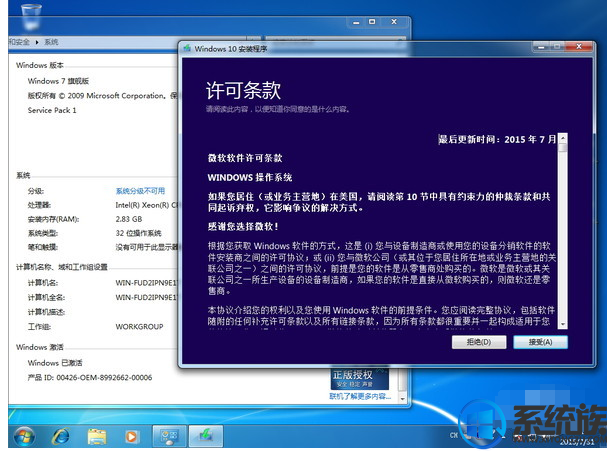Switch to Control Panel System window on taskbar

click(169, 436)
